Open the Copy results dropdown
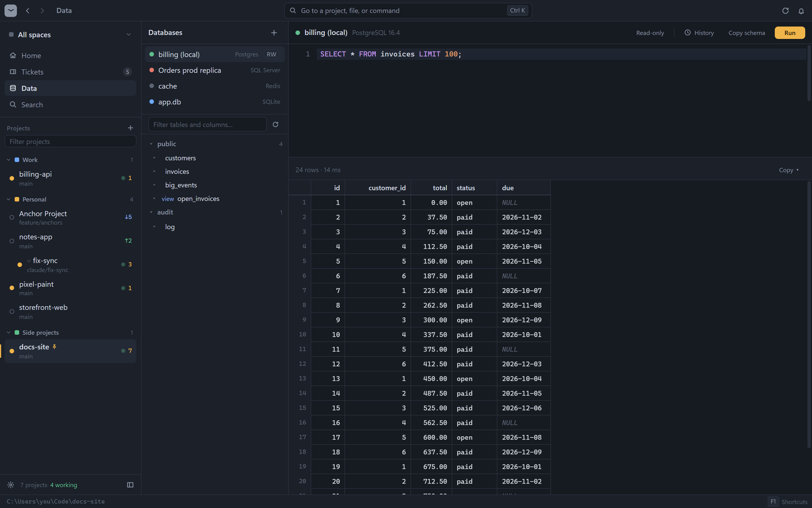 click(x=789, y=170)
